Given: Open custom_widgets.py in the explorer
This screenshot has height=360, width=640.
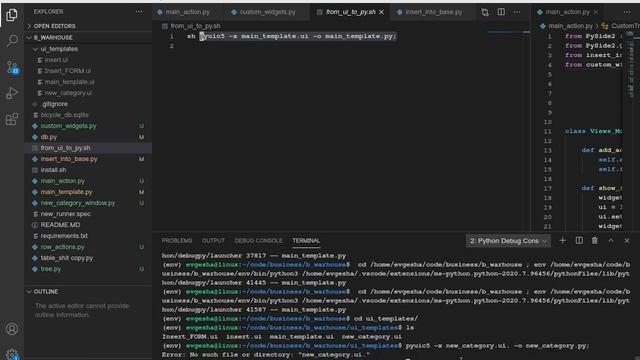Looking at the screenshot, I should tap(88, 126).
